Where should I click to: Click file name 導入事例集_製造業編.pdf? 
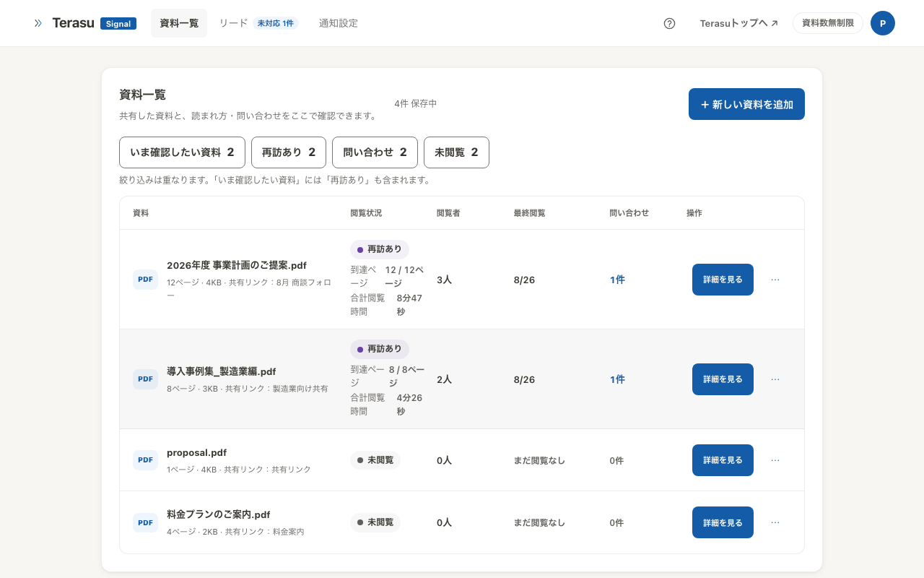[x=222, y=371]
